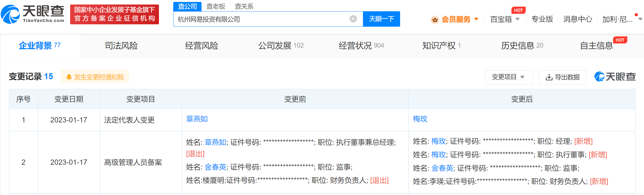Click the red notification dot by username
The width and height of the screenshot is (644, 195).
(636, 15)
